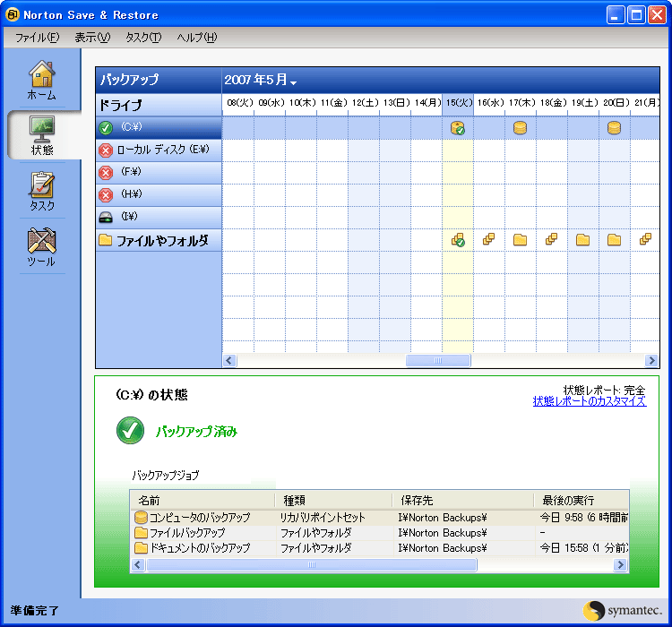Viewport: 672px width, 627px height.
Task: Sort by the 名前 column header
Action: pyautogui.click(x=202, y=501)
